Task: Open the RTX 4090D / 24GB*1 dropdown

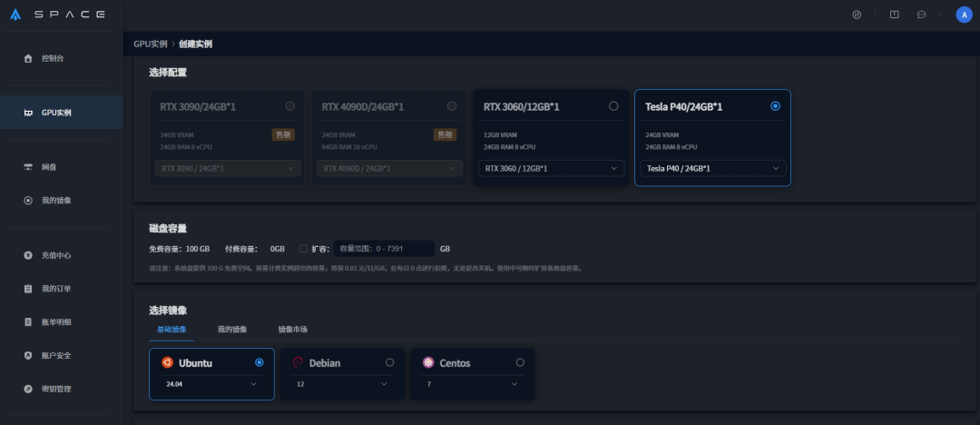Action: (390, 168)
